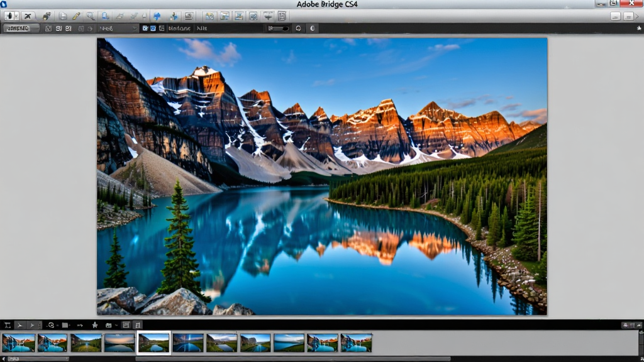Click the rotate icon in bottom toolbar
This screenshot has height=362, width=644.
[50, 325]
